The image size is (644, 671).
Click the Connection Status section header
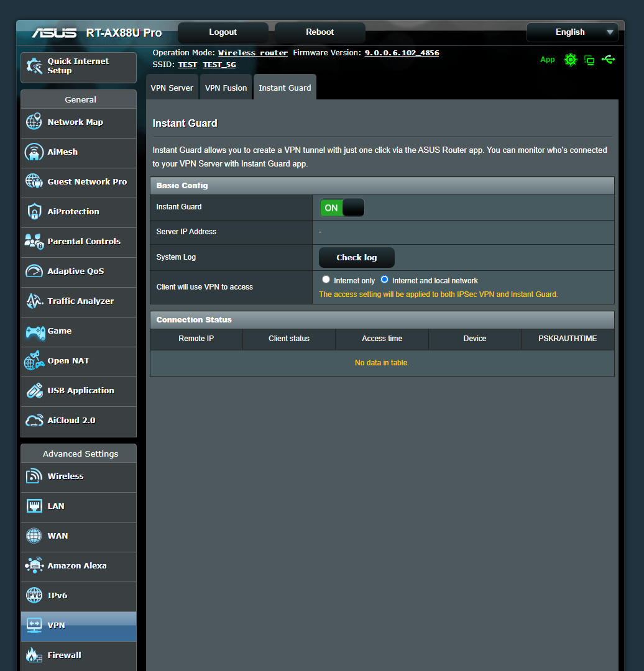coord(382,320)
